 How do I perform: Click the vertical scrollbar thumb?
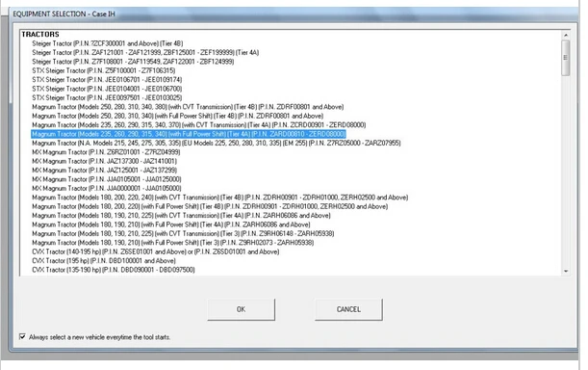pyautogui.click(x=566, y=58)
